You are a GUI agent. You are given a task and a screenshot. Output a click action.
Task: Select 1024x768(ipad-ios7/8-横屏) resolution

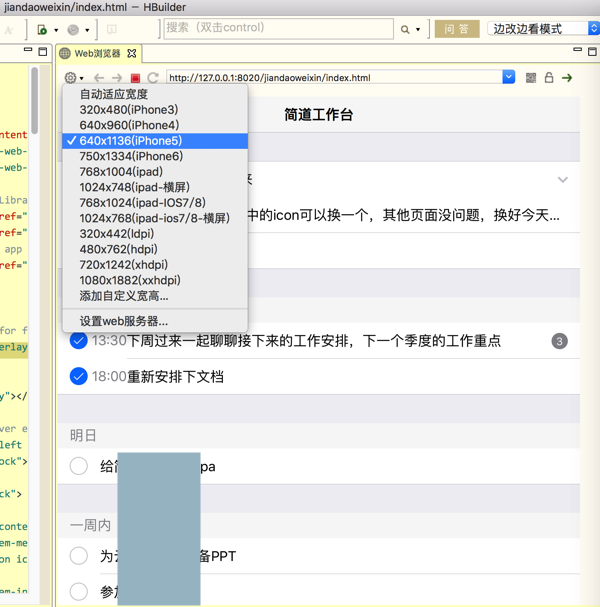[x=155, y=218]
